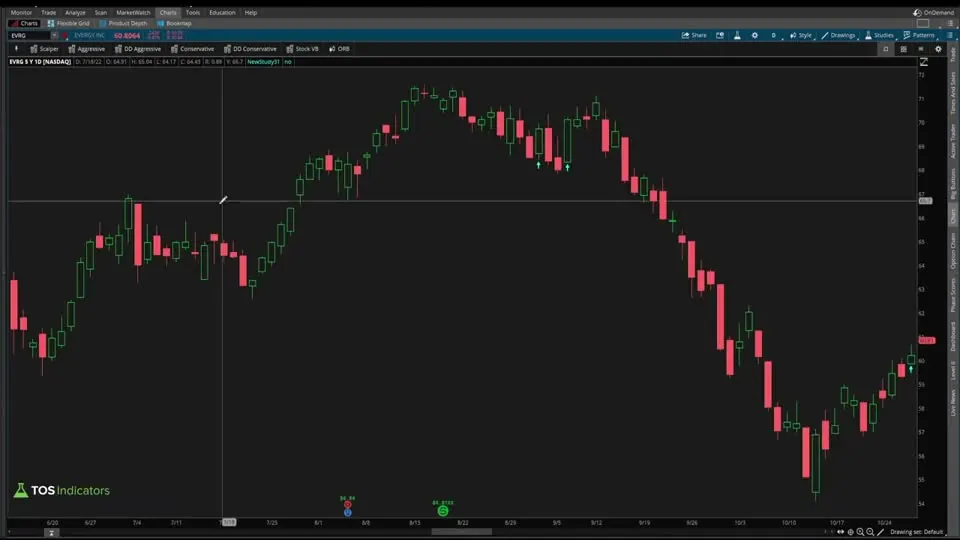The height and width of the screenshot is (540, 960).
Task: Switch to the Scan tab
Action: [x=100, y=12]
